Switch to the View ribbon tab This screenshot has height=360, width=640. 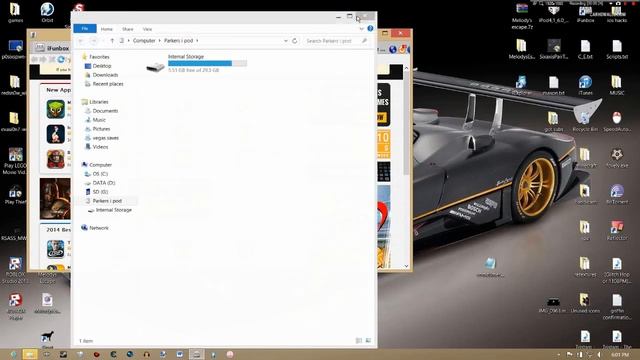(x=147, y=29)
